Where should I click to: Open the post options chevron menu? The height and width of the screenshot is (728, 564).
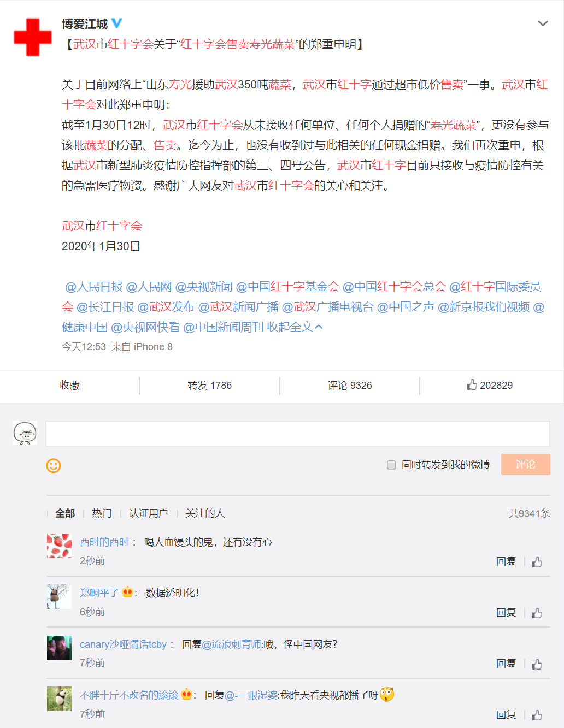543,23
